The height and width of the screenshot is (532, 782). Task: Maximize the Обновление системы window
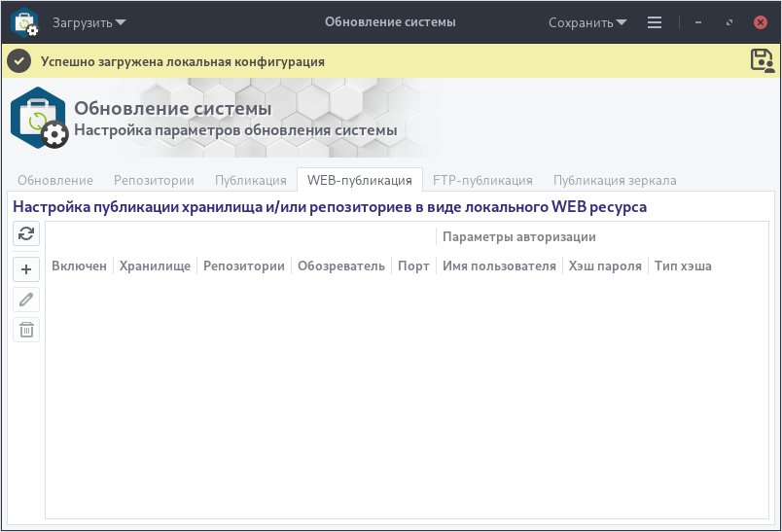[729, 22]
